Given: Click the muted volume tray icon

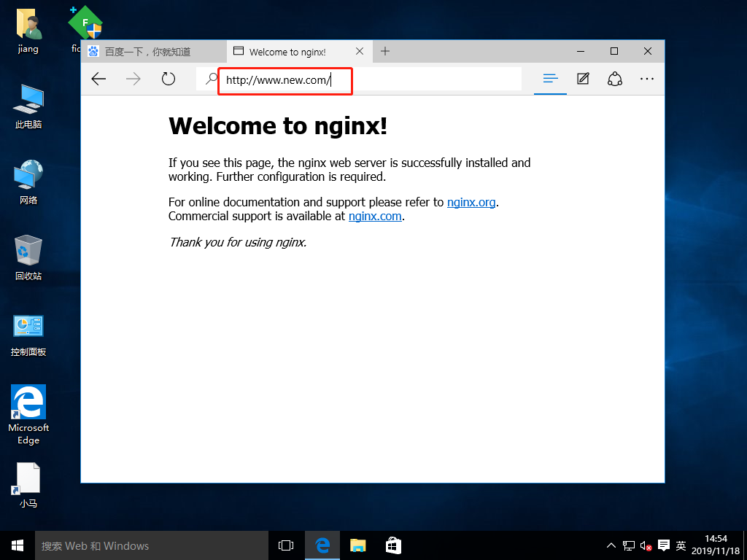Looking at the screenshot, I should [x=646, y=545].
